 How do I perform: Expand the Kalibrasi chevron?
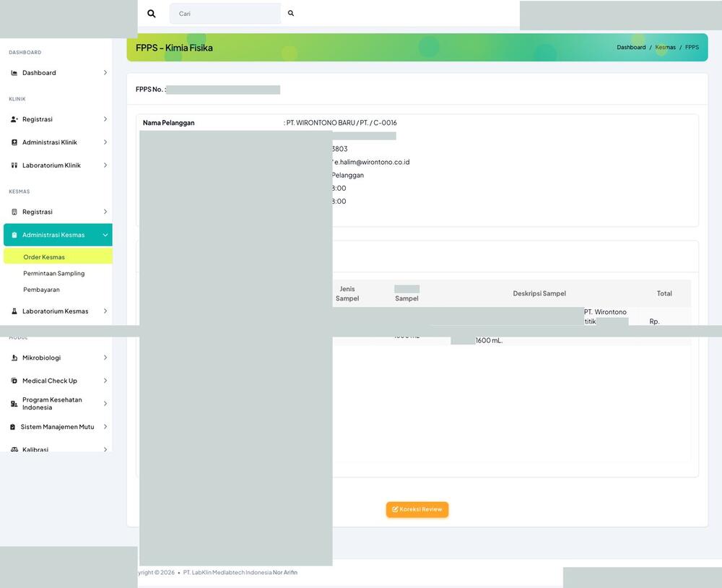coord(105,449)
